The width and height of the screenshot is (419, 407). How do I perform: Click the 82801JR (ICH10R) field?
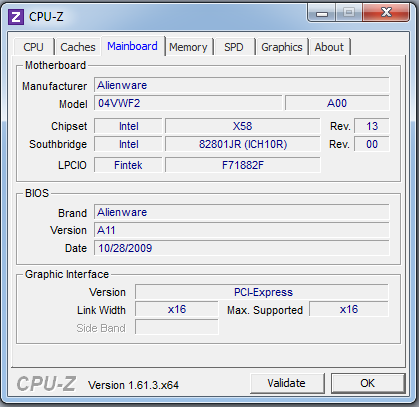click(243, 144)
